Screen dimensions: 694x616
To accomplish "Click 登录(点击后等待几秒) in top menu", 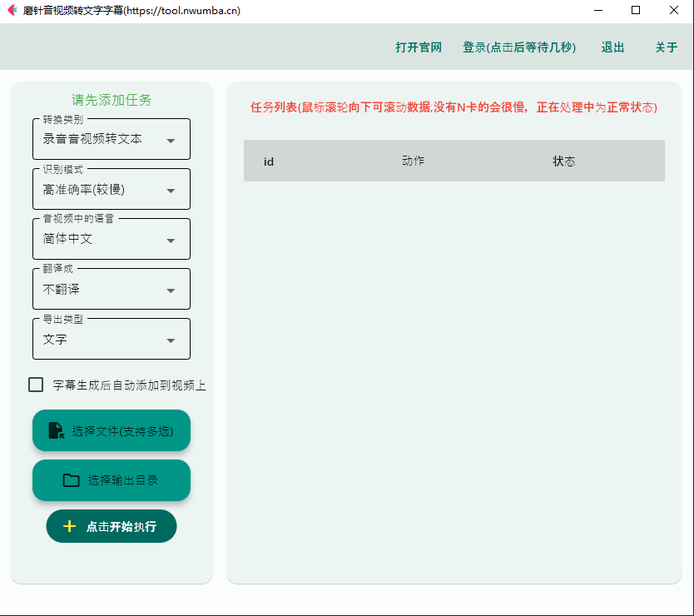I will (x=519, y=47).
